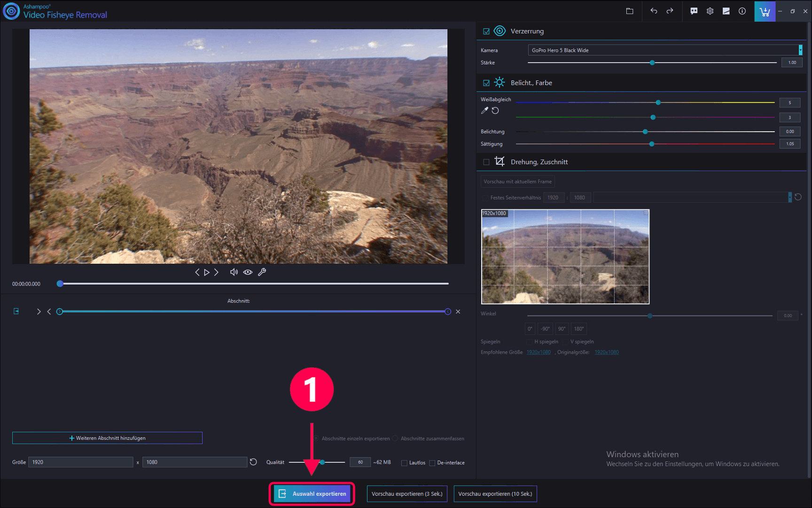Click the Verzerrung lens icon
The height and width of the screenshot is (508, 812).
[x=500, y=31]
